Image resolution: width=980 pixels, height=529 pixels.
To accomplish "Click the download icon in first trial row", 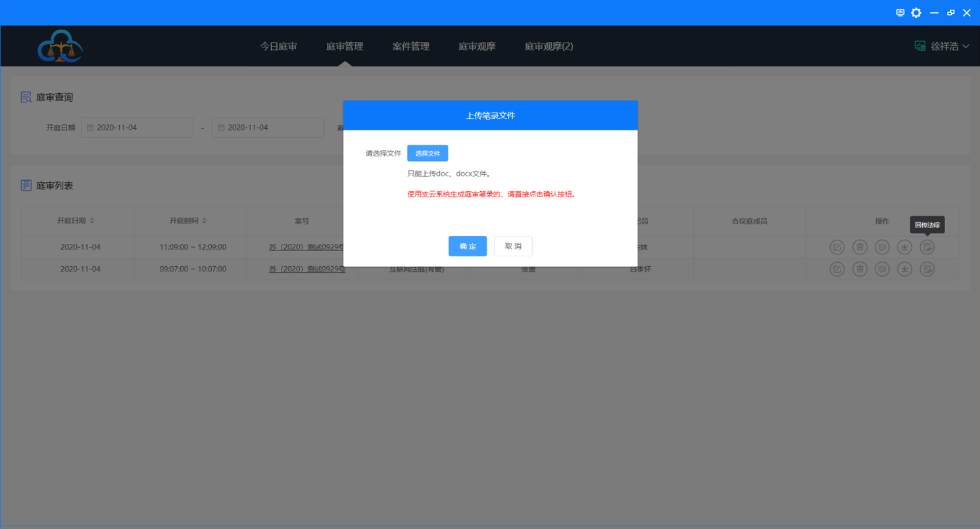I will tap(905, 247).
